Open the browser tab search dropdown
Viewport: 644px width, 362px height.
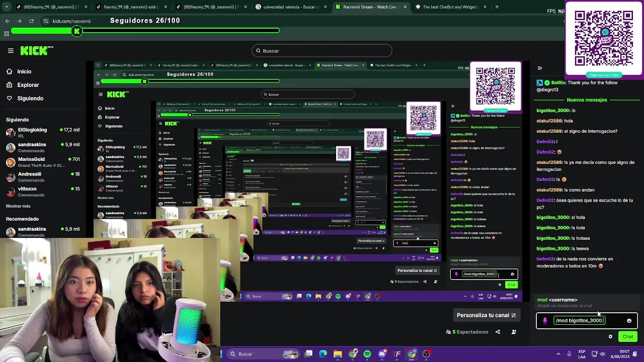(6, 7)
